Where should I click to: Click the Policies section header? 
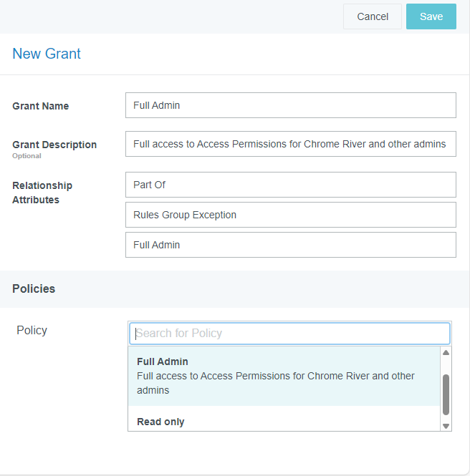point(34,289)
